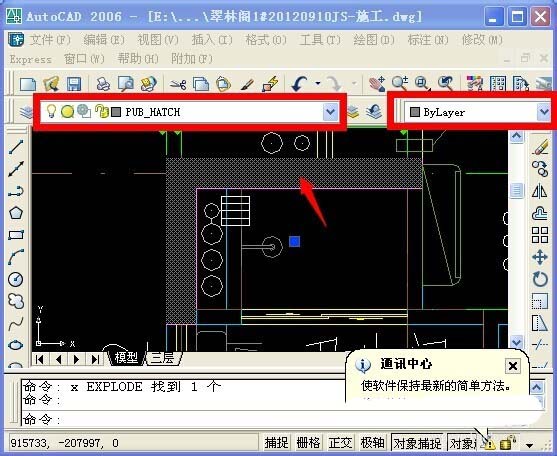The width and height of the screenshot is (557, 456).
Task: Click the Undo arrow icon
Action: [299, 84]
